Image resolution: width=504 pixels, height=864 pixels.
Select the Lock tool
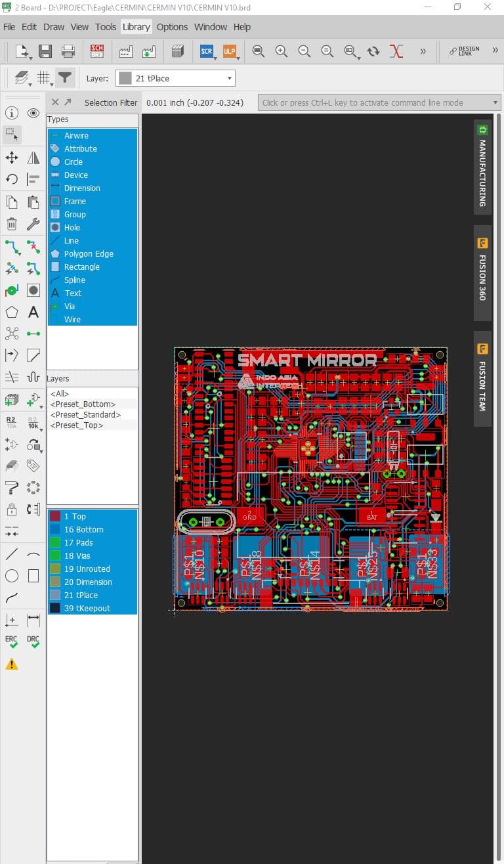click(12, 509)
